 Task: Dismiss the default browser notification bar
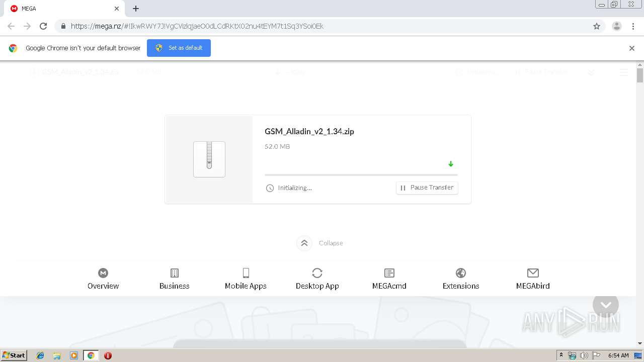632,48
